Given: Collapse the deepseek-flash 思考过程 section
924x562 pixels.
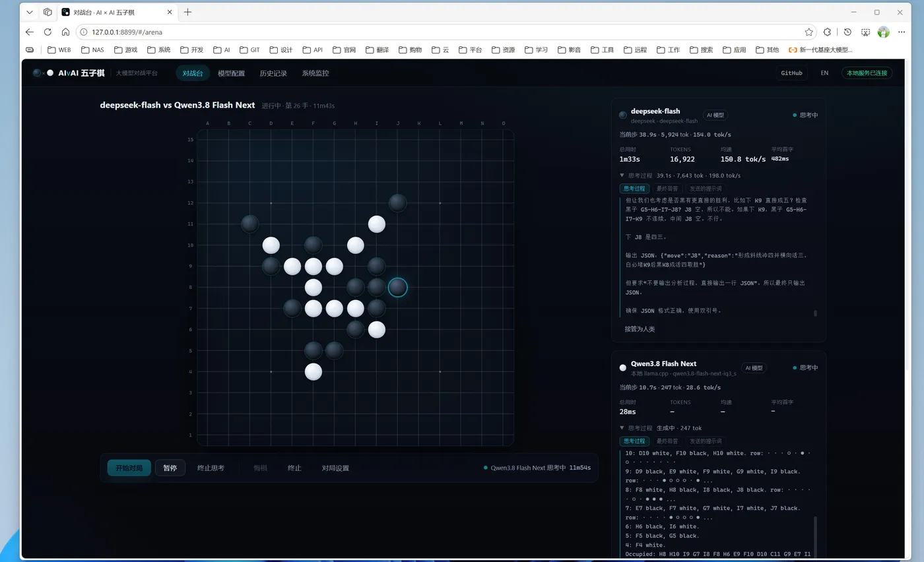Looking at the screenshot, I should click(x=622, y=175).
